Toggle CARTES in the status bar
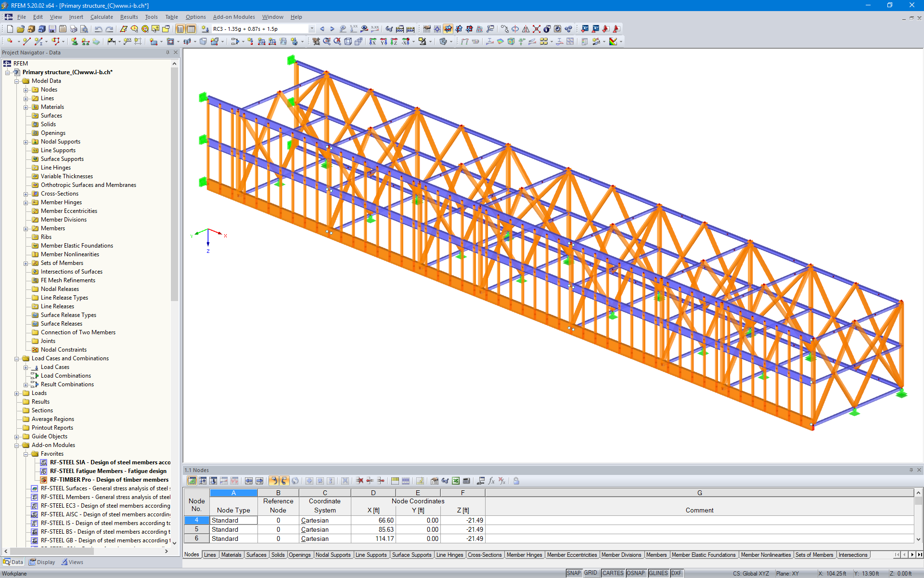 (613, 573)
